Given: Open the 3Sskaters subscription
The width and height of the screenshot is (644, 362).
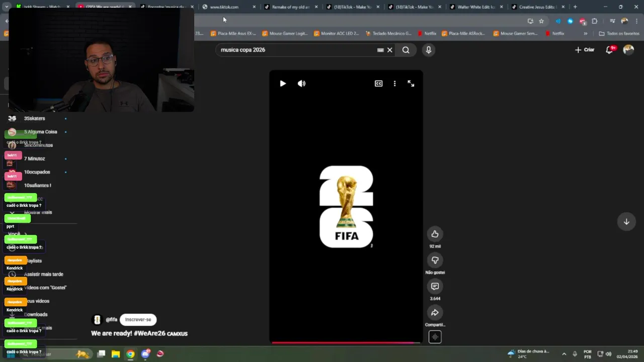Looking at the screenshot, I should pos(34,119).
